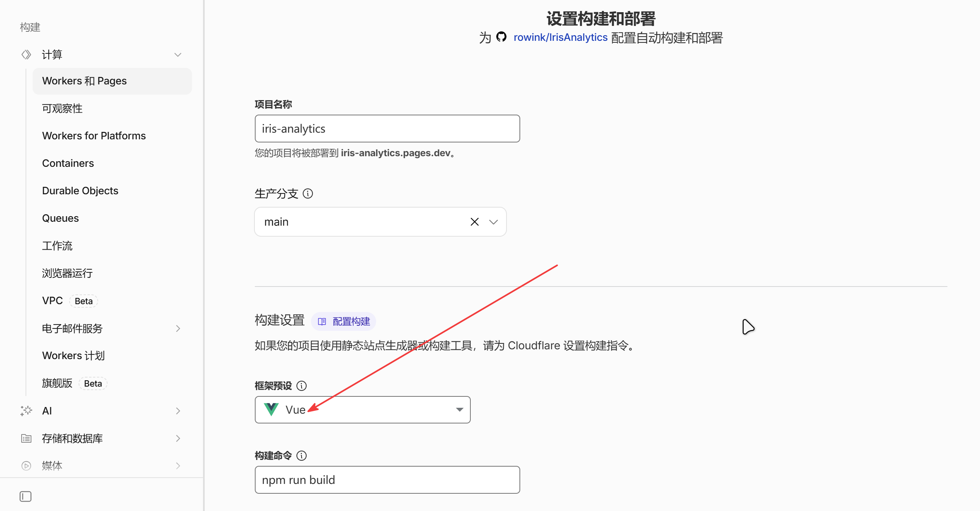Open 旗舰版 Beta sidebar item
This screenshot has height=511, width=980.
pyautogui.click(x=74, y=383)
